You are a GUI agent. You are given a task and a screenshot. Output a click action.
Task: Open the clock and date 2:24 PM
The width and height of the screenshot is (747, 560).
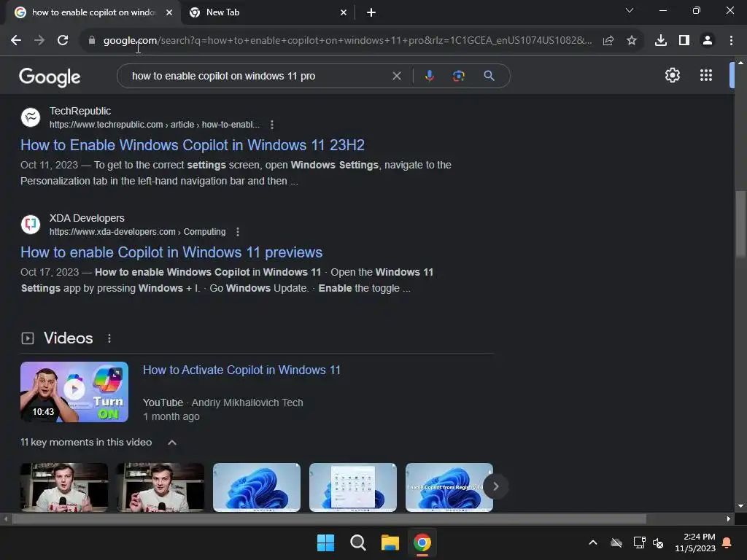coord(695,542)
